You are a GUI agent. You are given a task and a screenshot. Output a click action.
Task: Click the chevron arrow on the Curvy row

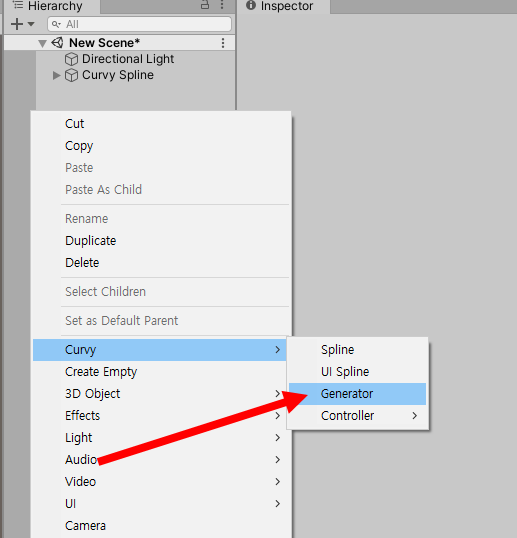278,350
